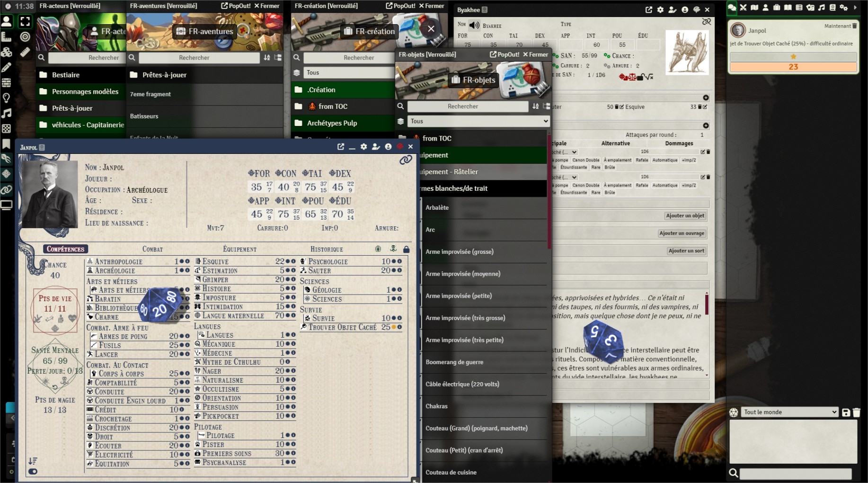This screenshot has width=868, height=483.
Task: Expand the Bestiaire folder
Action: click(66, 75)
